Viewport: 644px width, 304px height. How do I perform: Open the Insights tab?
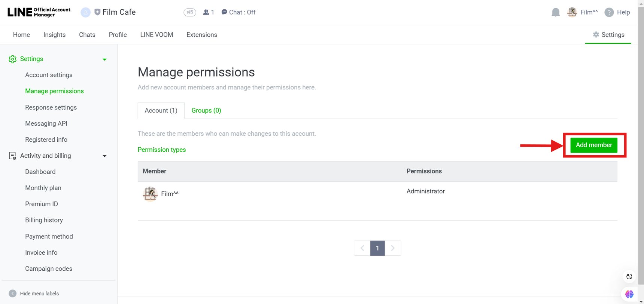click(54, 35)
